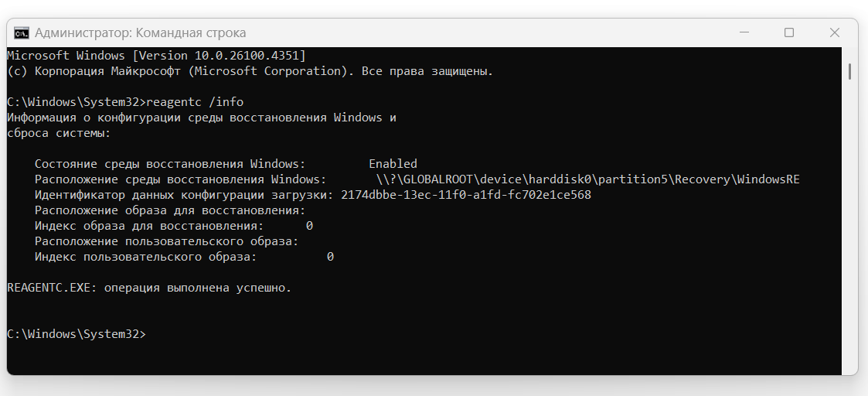Click the GLOBALROOT recovery path text

coord(588,179)
